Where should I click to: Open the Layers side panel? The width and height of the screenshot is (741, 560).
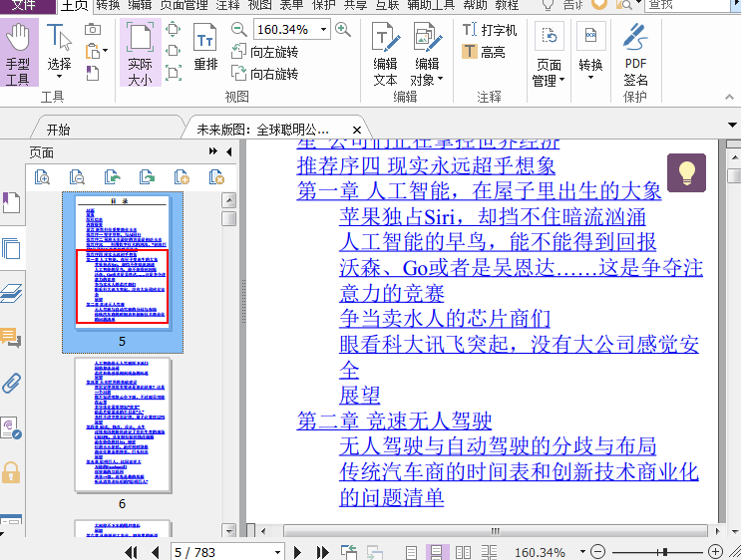pos(11,293)
